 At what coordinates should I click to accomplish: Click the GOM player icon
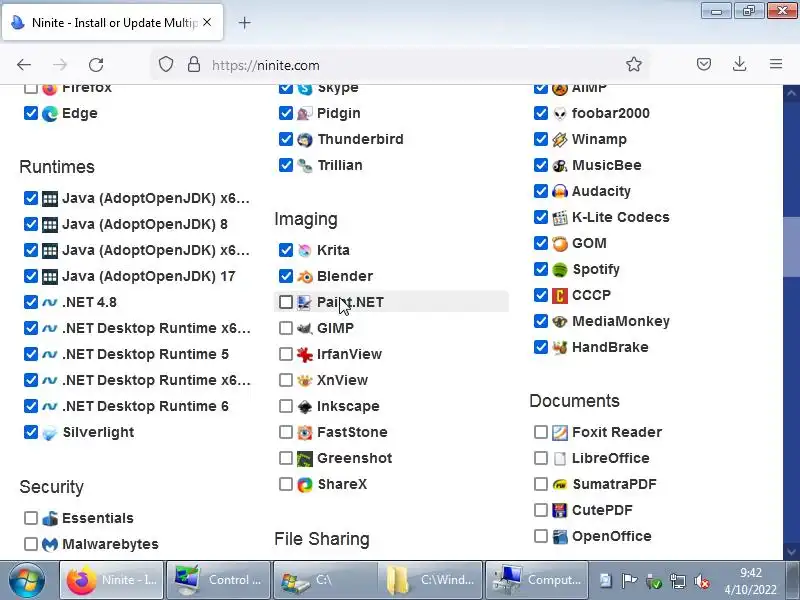tap(560, 243)
